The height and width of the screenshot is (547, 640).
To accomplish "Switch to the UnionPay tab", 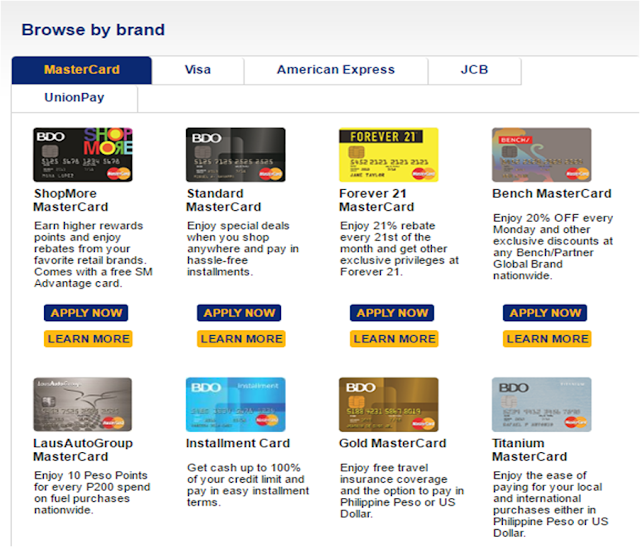I will click(74, 98).
